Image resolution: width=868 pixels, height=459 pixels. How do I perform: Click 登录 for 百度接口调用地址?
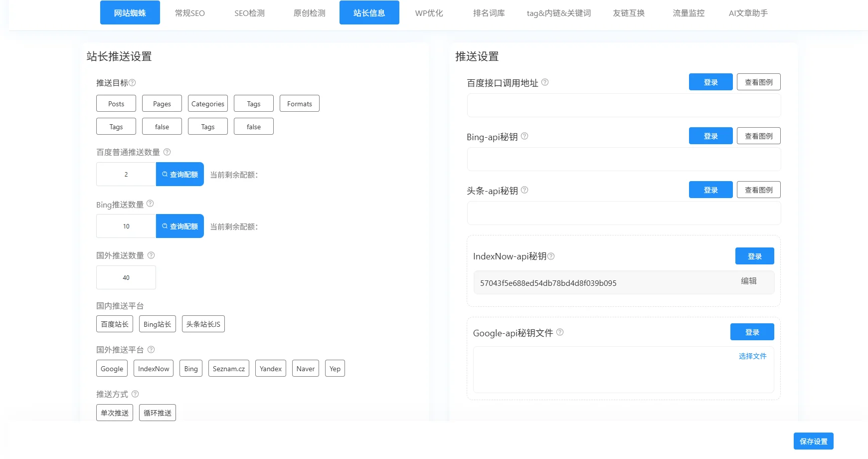[711, 82]
